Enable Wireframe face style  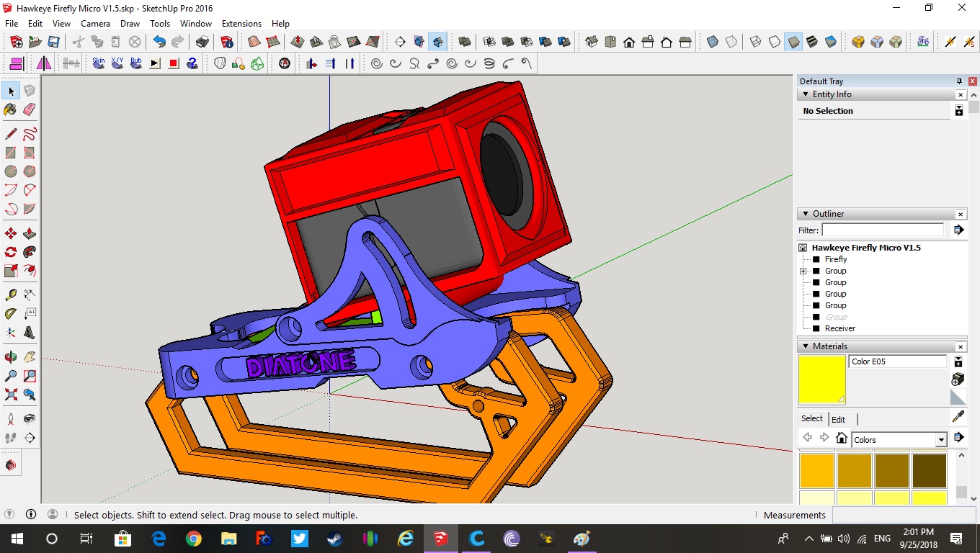(x=756, y=42)
